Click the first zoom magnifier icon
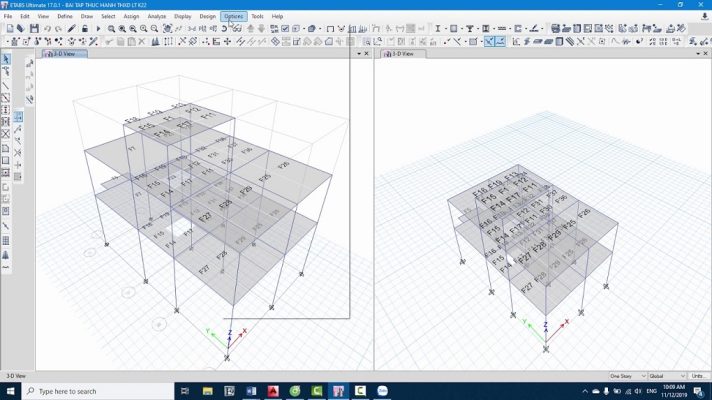The width and height of the screenshot is (712, 400). [110, 29]
